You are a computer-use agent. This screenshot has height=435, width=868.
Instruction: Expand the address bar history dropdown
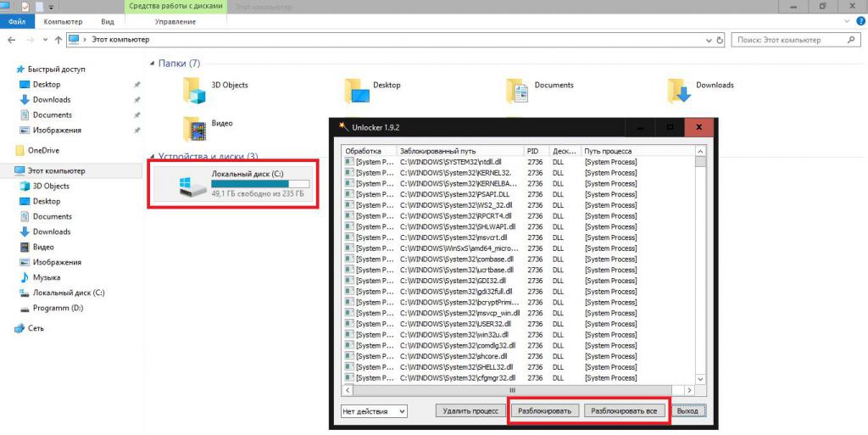706,40
